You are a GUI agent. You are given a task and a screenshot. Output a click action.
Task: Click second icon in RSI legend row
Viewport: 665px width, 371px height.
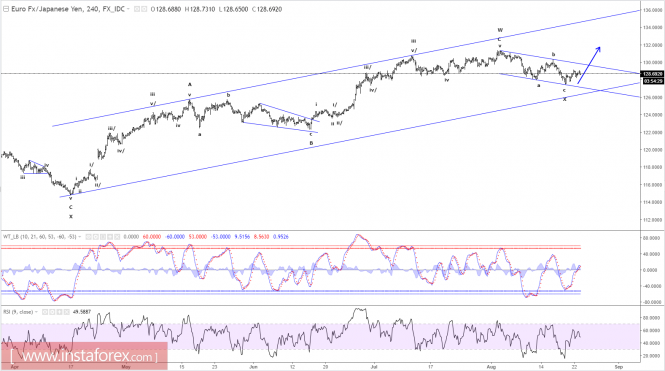pos(52,312)
